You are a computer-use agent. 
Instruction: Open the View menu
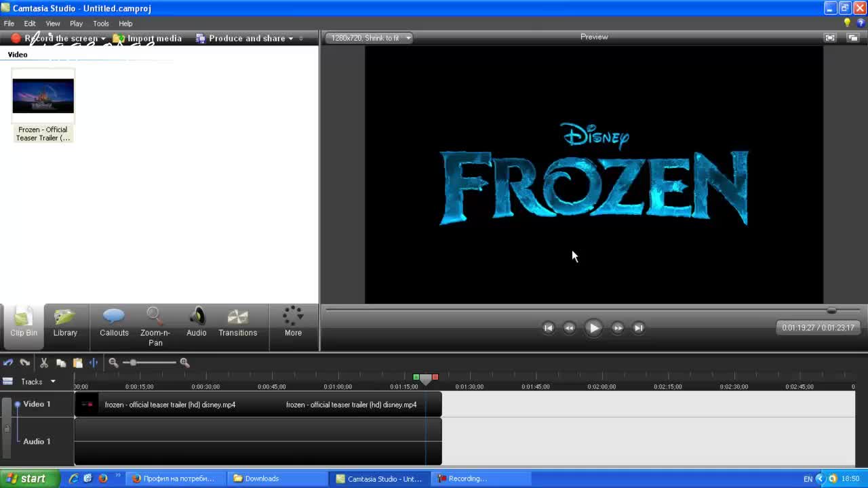pyautogui.click(x=53, y=24)
